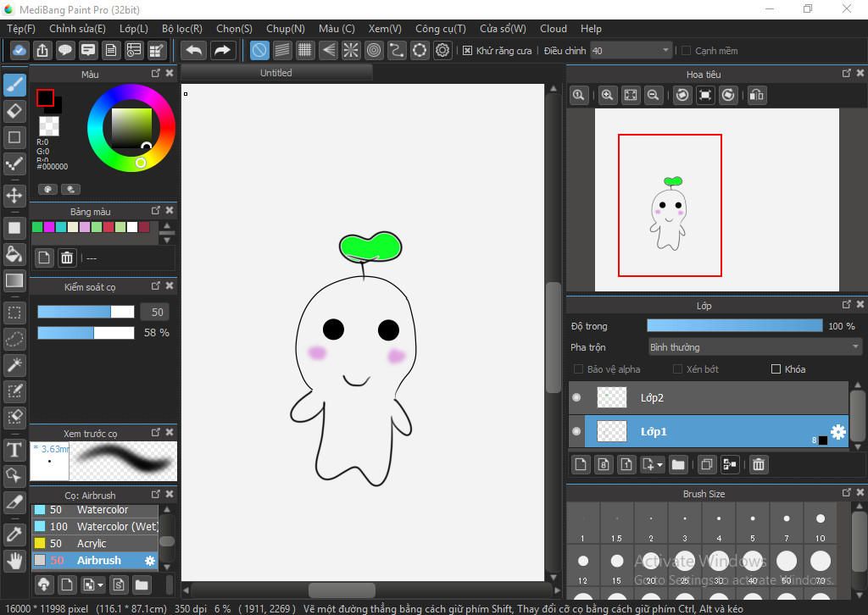Click the Undo arrow in toolbar

click(x=194, y=50)
